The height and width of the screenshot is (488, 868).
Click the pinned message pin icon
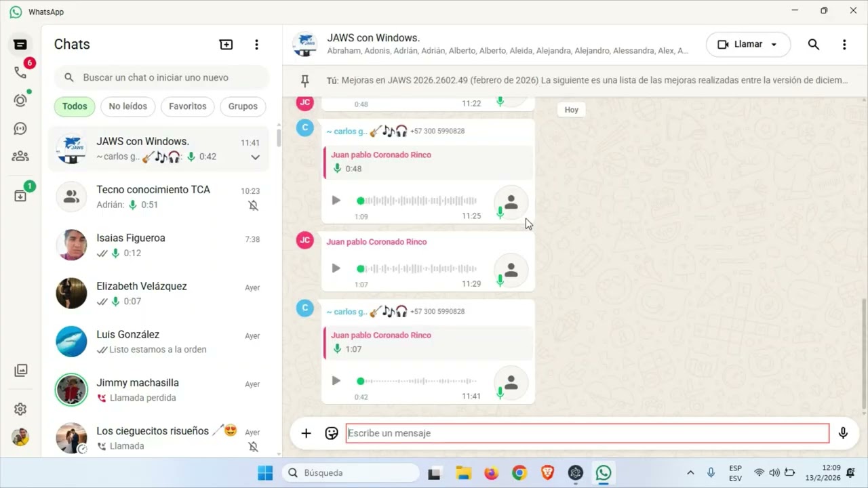(305, 81)
